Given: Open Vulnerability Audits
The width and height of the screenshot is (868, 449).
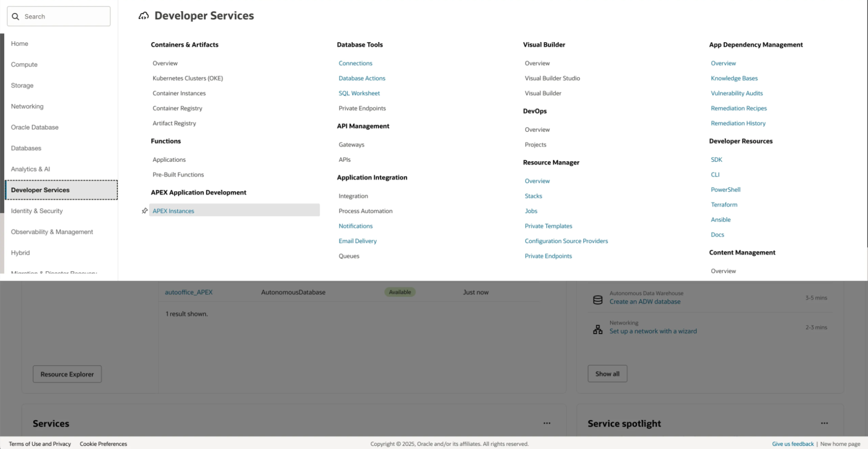Looking at the screenshot, I should (736, 93).
